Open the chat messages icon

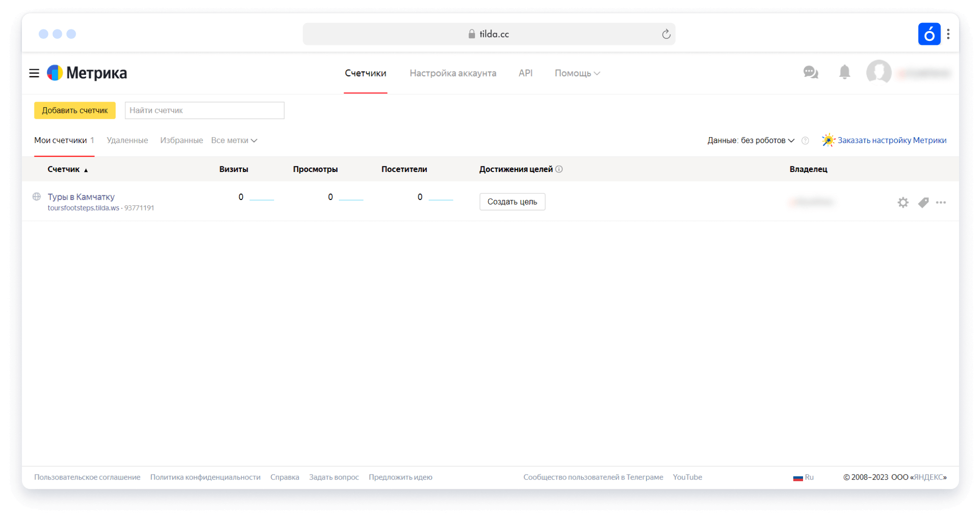[811, 72]
